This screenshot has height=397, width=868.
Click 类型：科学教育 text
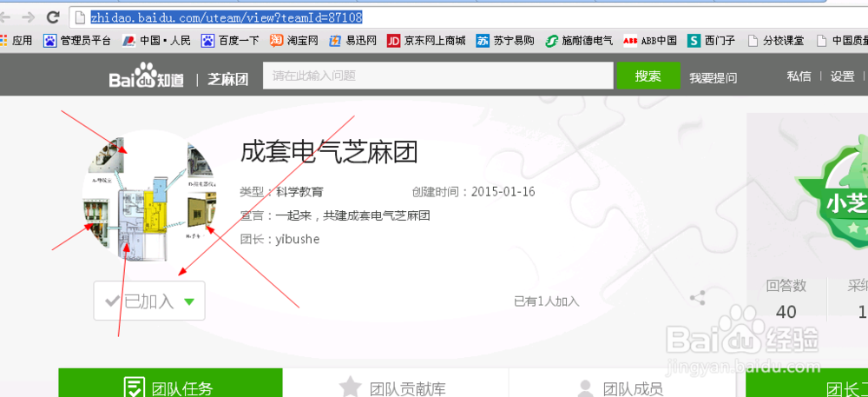tap(282, 192)
